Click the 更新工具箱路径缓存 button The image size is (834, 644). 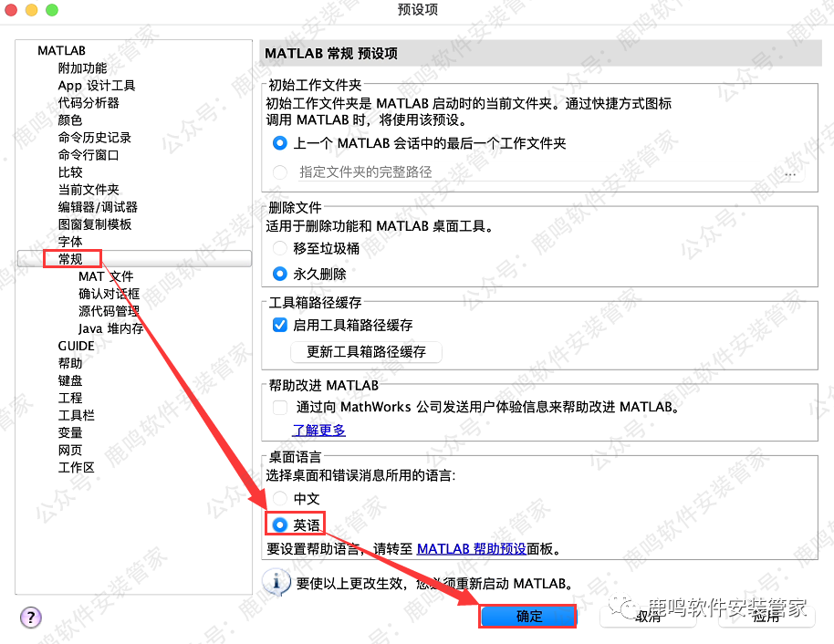(366, 351)
